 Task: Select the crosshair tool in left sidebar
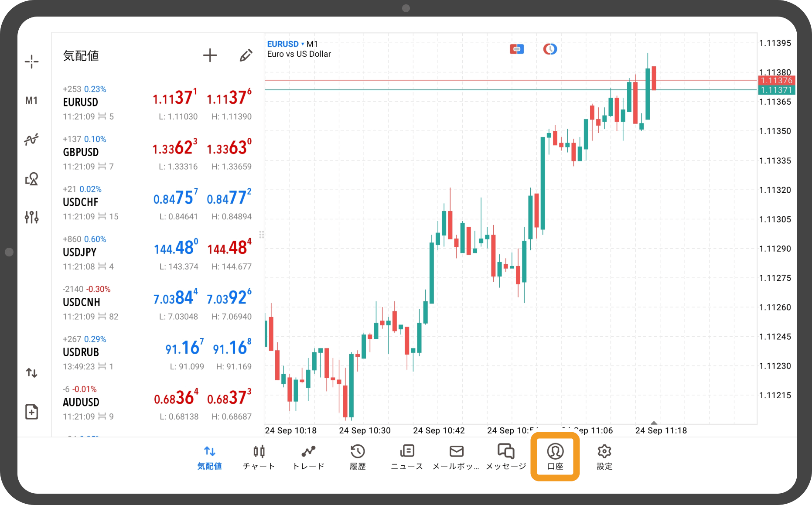coord(31,62)
